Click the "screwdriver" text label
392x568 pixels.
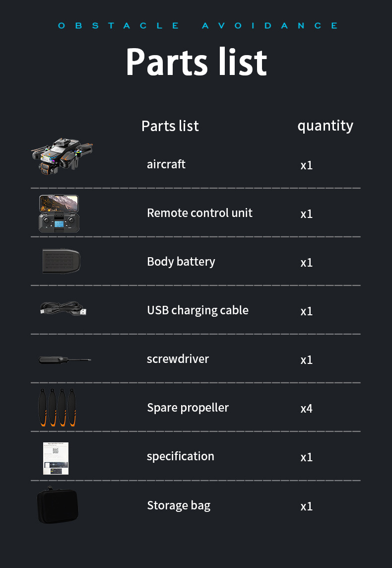tap(178, 358)
